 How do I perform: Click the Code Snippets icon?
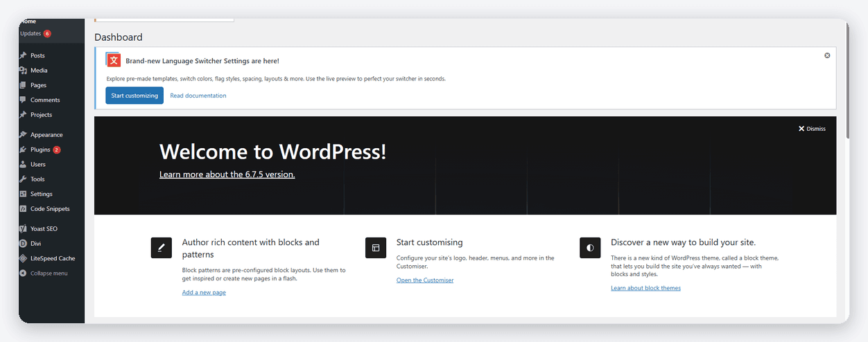click(x=24, y=208)
